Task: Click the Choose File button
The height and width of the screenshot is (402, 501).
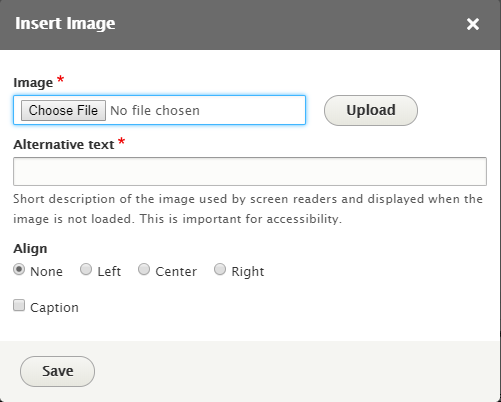Action: (x=63, y=110)
